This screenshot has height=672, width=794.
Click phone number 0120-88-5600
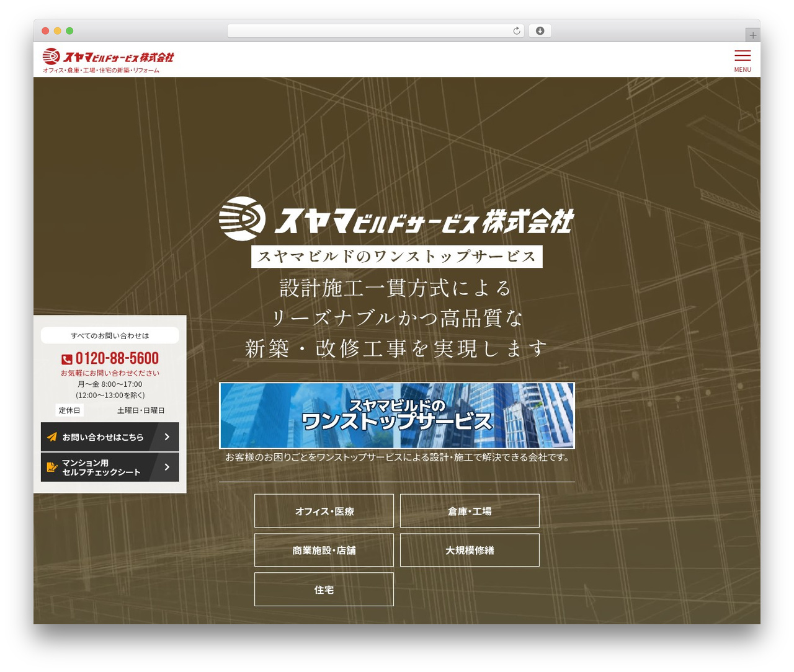(117, 358)
